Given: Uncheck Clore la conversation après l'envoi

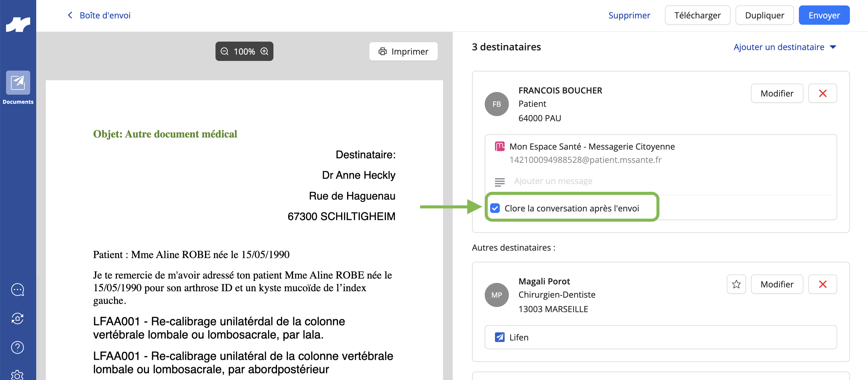Looking at the screenshot, I should coord(495,208).
